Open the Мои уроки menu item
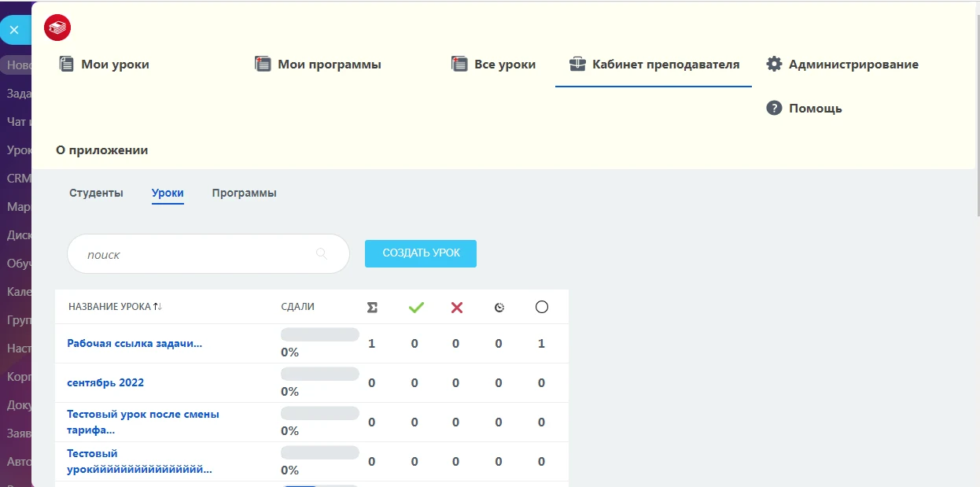This screenshot has height=487, width=980. coord(104,65)
